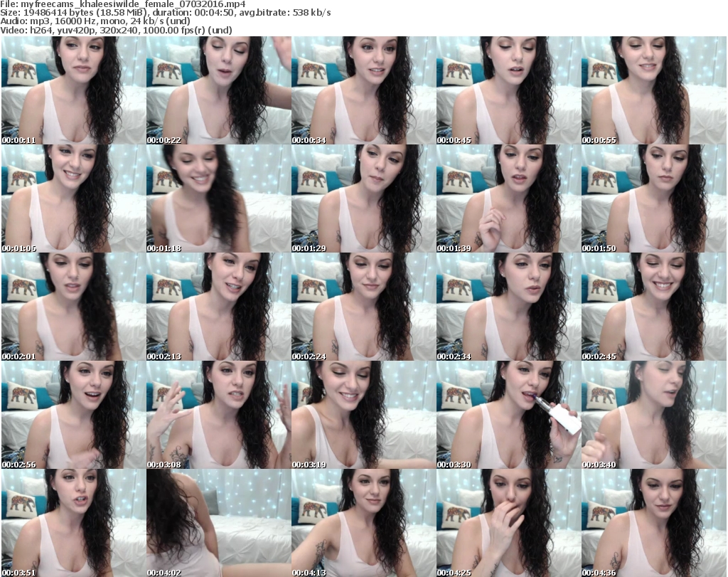Select the thumbnail stamped 00:00:22

coord(219,90)
